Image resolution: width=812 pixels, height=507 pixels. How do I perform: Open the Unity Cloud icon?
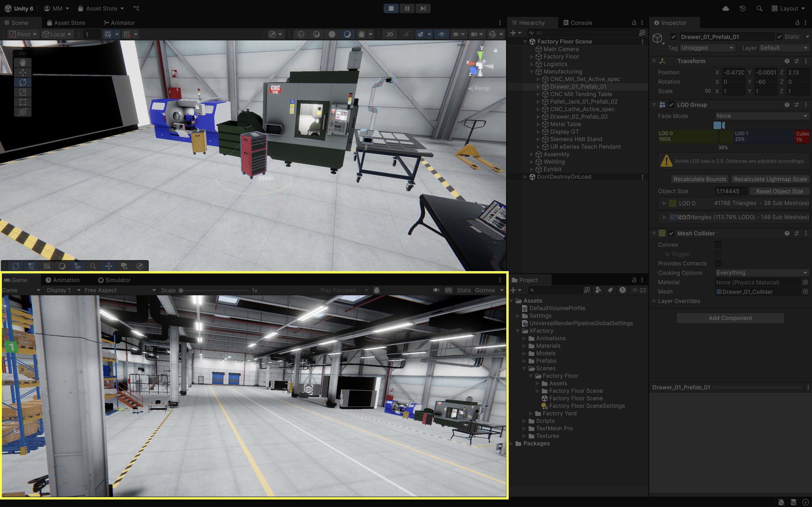pos(726,8)
